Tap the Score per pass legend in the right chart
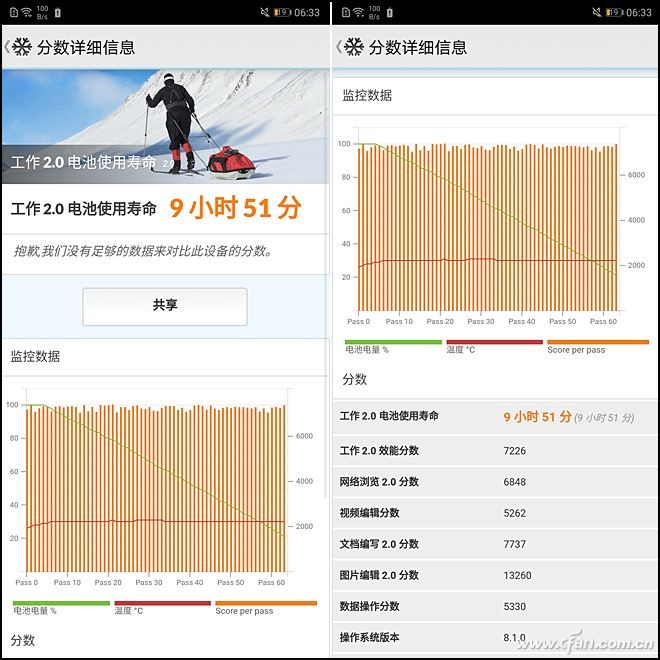 tap(576, 350)
